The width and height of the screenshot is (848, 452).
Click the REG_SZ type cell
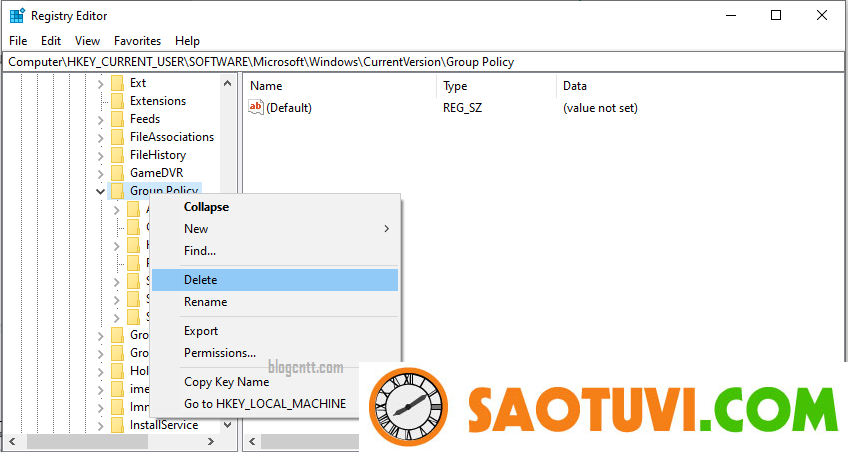pyautogui.click(x=462, y=108)
